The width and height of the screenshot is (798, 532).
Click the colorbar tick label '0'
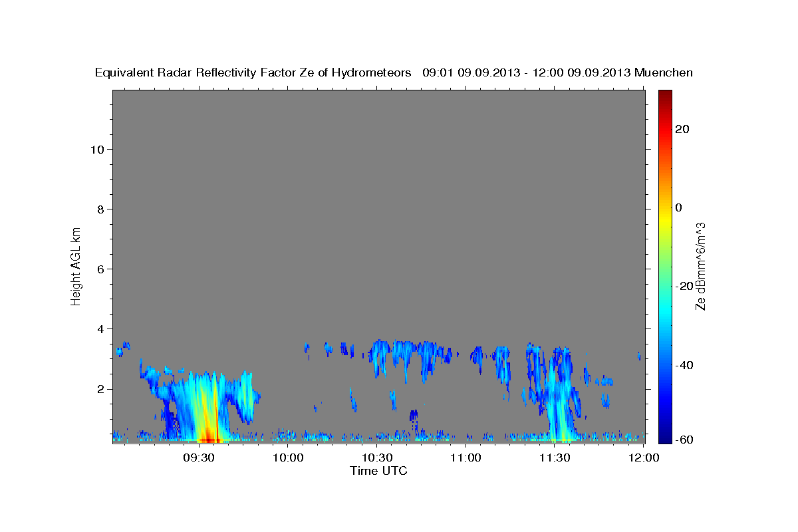[678, 207]
